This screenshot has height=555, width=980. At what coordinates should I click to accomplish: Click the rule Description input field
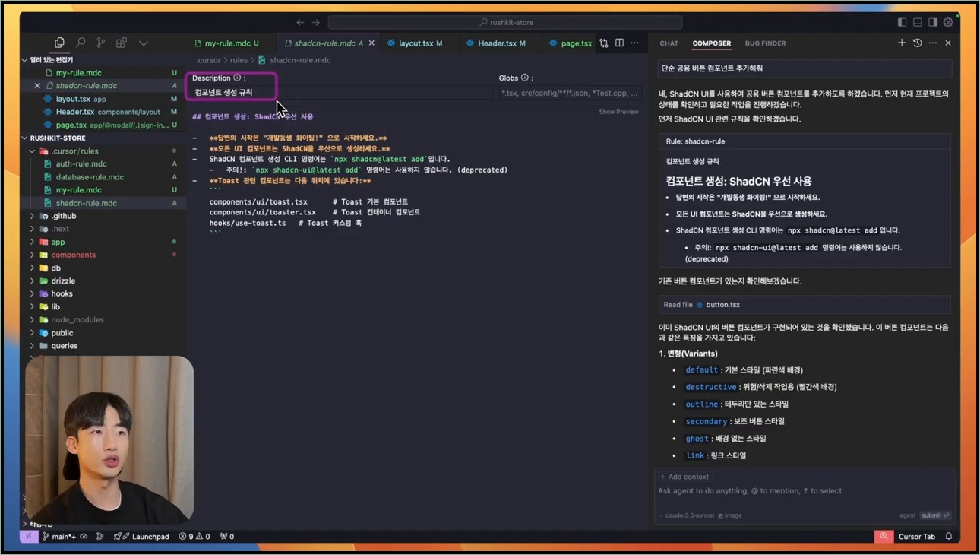tap(342, 93)
